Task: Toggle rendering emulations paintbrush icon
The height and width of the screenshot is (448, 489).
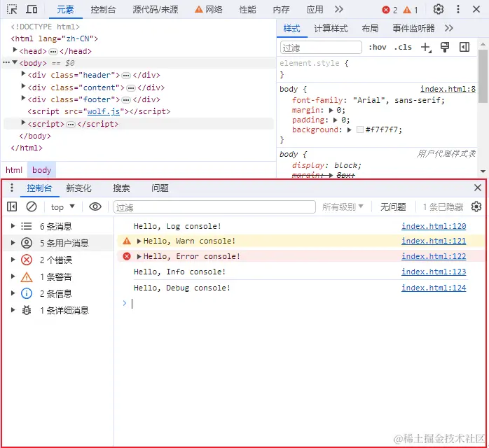Action: coord(445,48)
